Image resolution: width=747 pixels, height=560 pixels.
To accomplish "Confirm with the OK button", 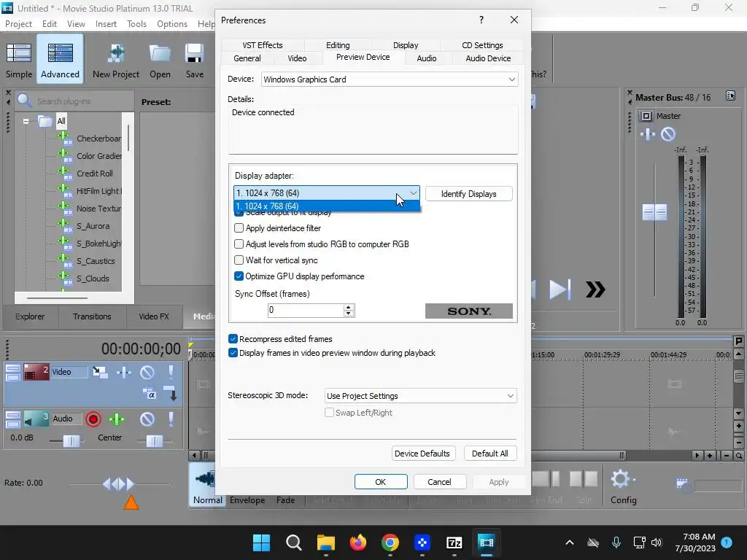I will [381, 482].
